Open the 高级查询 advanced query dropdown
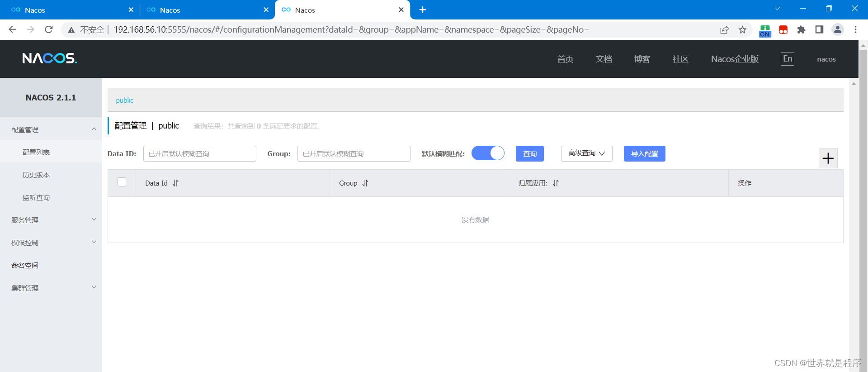Screen dimensions: 868x372 [x=587, y=153]
